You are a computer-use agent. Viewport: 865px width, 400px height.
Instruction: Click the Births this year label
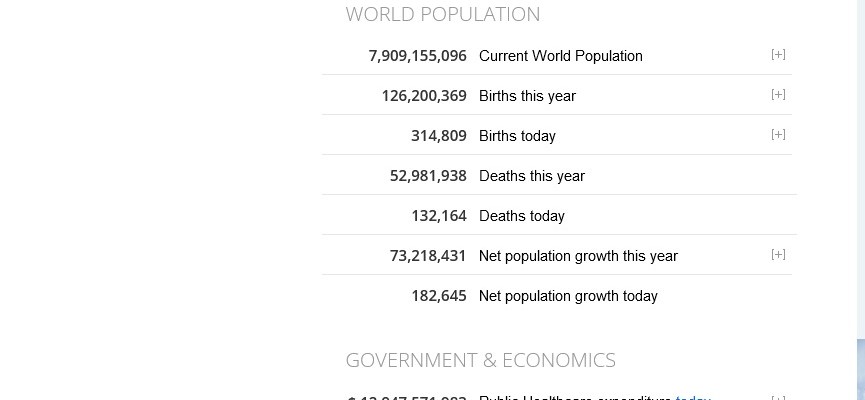[527, 96]
